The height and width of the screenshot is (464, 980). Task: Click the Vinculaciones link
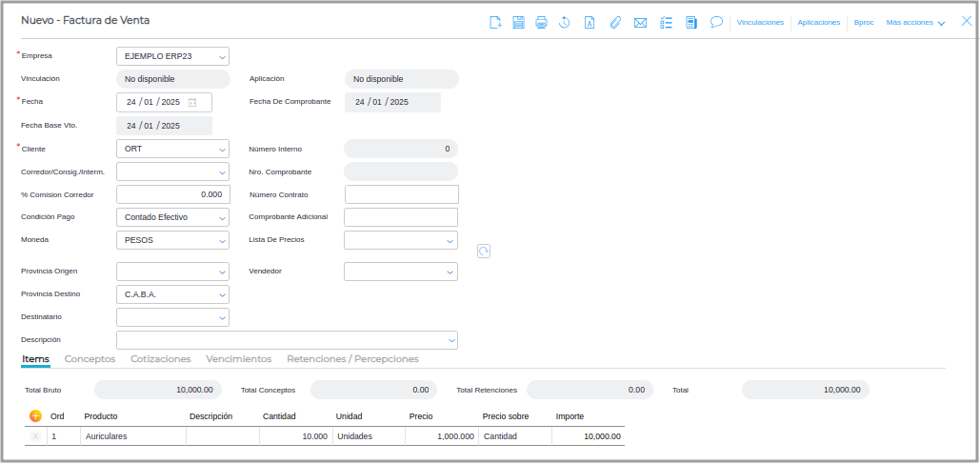pyautogui.click(x=760, y=22)
